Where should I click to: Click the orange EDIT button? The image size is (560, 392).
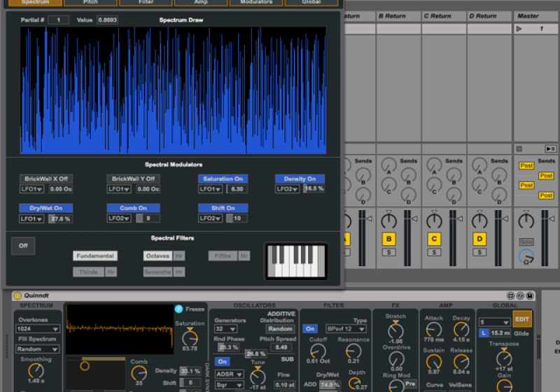pyautogui.click(x=522, y=318)
